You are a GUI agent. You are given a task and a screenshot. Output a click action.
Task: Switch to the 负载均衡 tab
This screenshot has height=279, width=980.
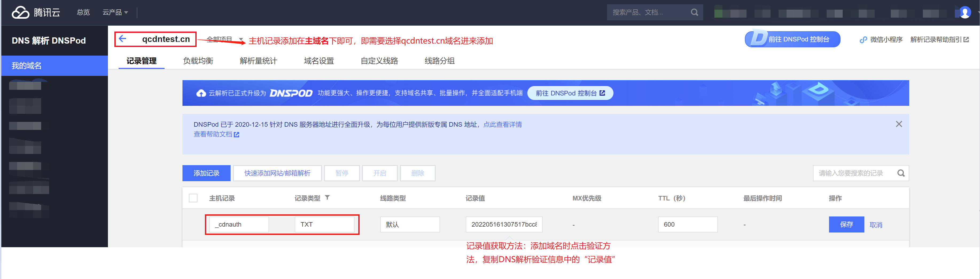[198, 61]
